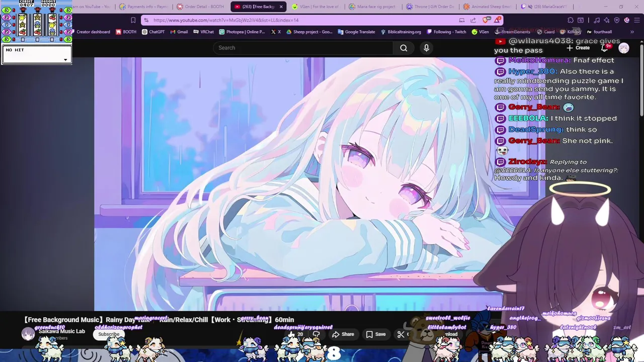Switch to the Order Detail BOOTH tab
This screenshot has height=362, width=644.
click(201, 7)
